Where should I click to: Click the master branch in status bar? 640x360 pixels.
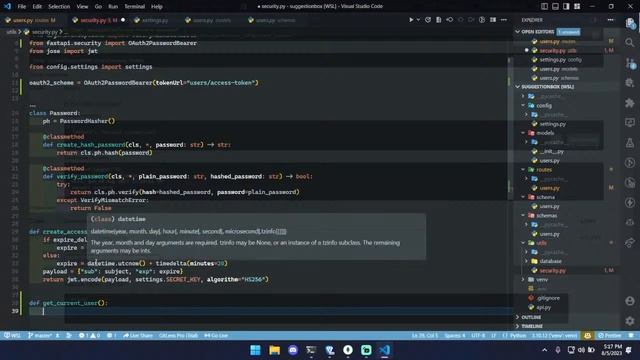point(40,336)
